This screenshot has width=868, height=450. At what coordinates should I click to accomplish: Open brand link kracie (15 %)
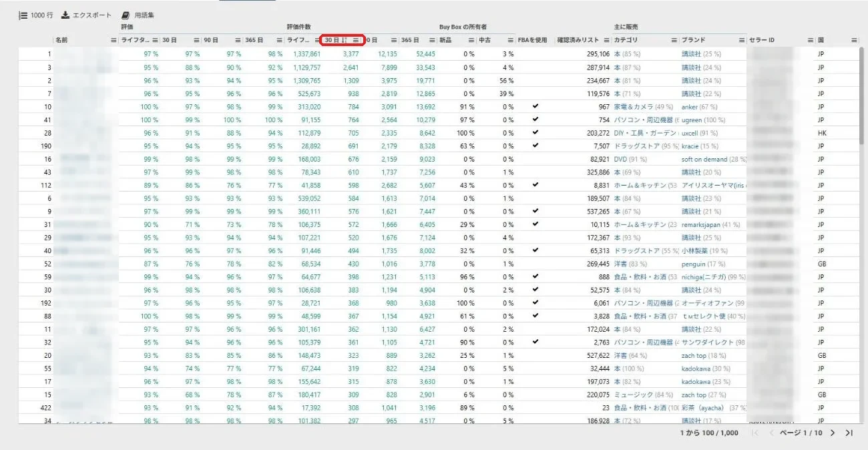[x=700, y=146]
